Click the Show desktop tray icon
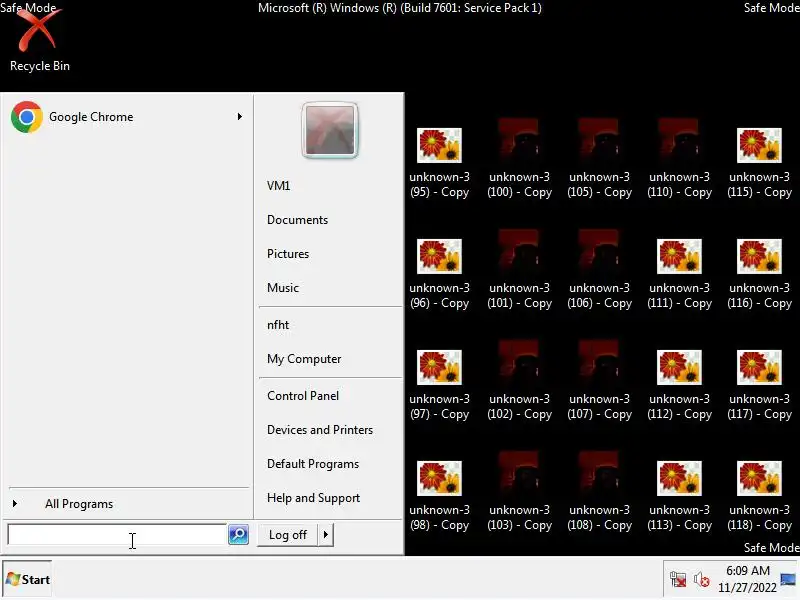This screenshot has width=800, height=600. [x=788, y=579]
